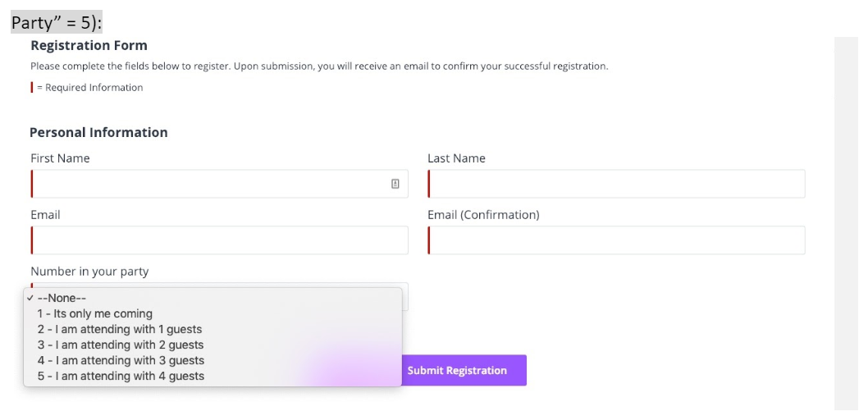Focus the Last Name text box
868x416 pixels.
pyautogui.click(x=616, y=184)
